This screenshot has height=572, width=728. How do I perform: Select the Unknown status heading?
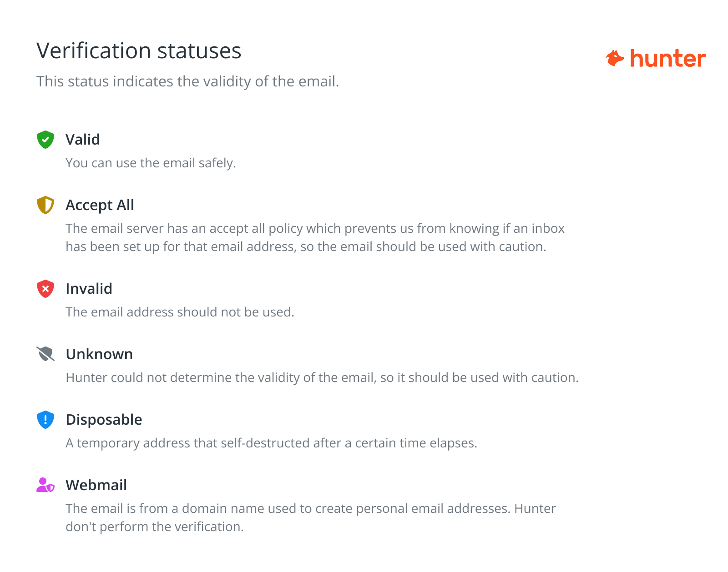pos(100,354)
